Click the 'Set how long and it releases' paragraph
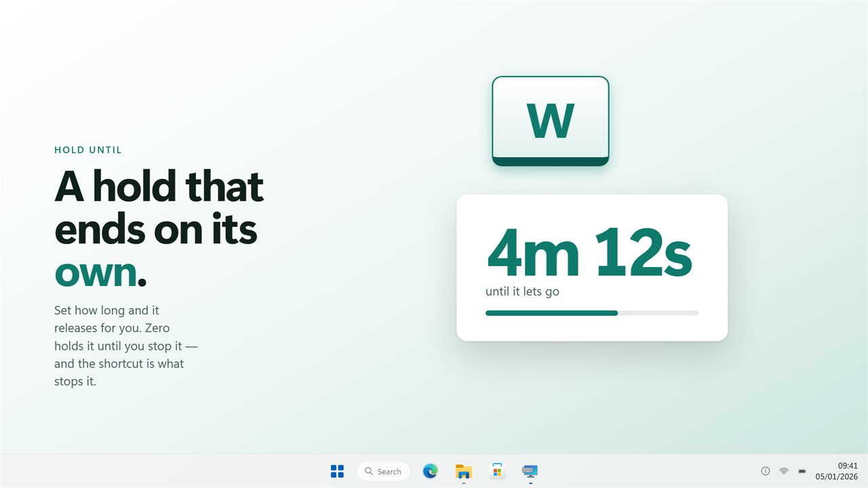Image resolution: width=868 pixels, height=488 pixels. pos(126,346)
